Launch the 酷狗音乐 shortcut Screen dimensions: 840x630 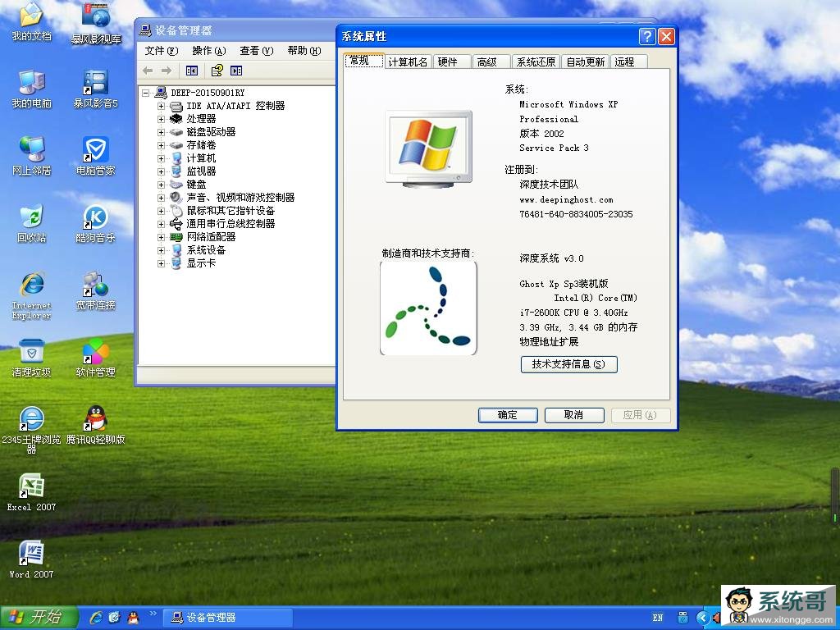[x=96, y=223]
